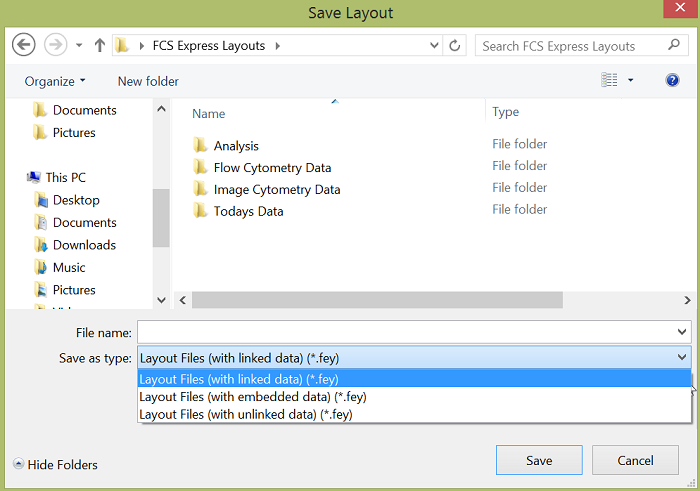Select the Music folder in sidebar
The height and width of the screenshot is (491, 700).
click(x=69, y=267)
